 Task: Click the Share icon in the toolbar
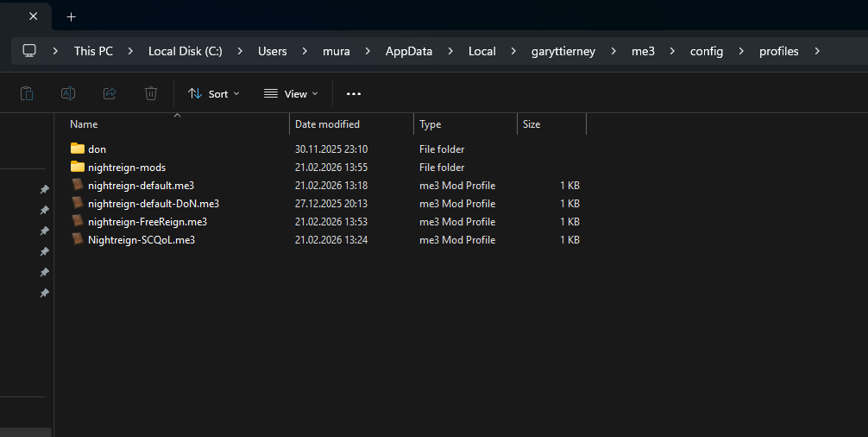(x=110, y=93)
